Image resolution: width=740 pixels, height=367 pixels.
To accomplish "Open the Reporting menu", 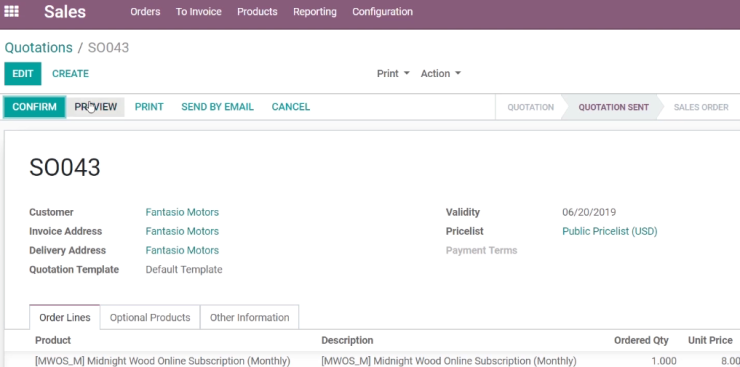I will coord(315,12).
